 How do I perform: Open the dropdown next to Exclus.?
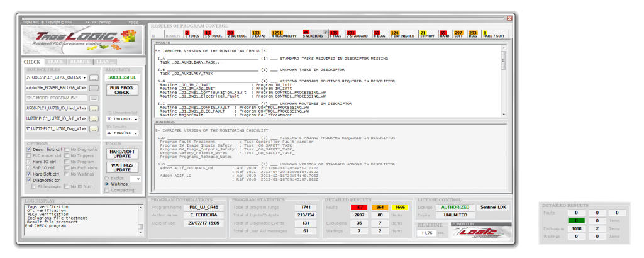click(x=138, y=179)
